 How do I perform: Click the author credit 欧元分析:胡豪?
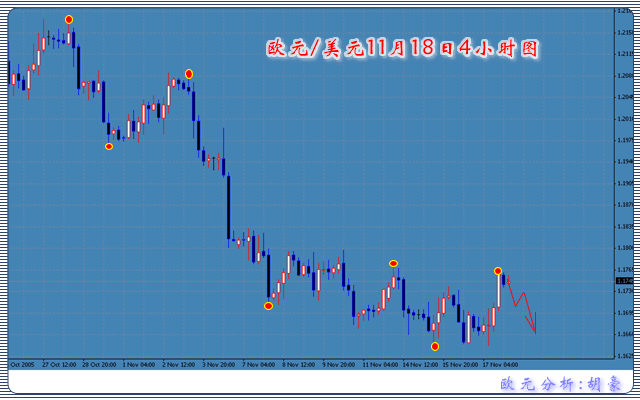pos(561,384)
